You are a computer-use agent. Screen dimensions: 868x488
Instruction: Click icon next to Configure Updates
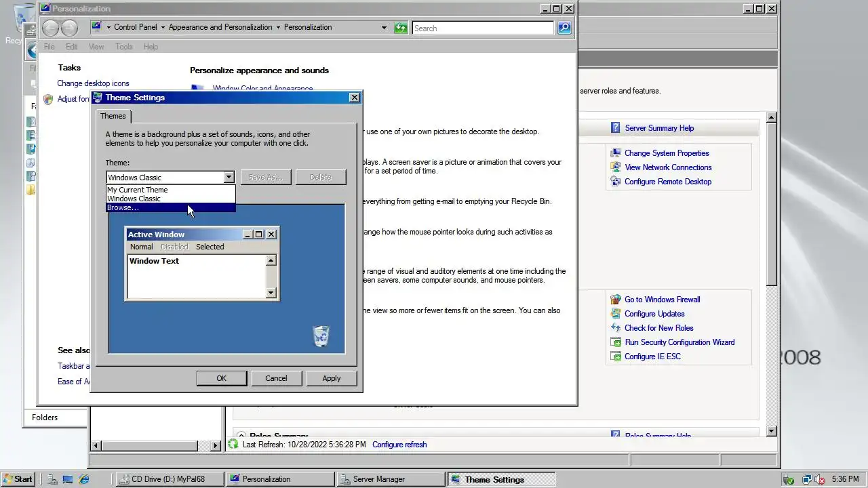615,314
